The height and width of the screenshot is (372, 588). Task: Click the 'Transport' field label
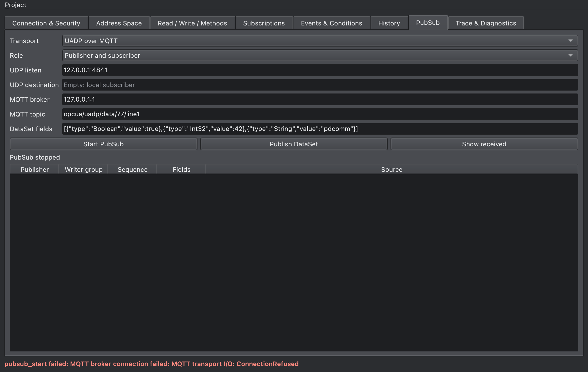point(24,41)
